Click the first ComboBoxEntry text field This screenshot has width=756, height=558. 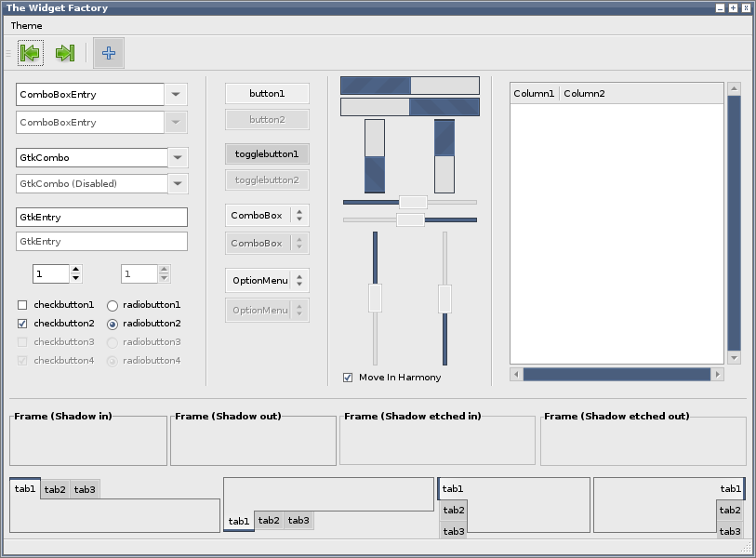[90, 95]
